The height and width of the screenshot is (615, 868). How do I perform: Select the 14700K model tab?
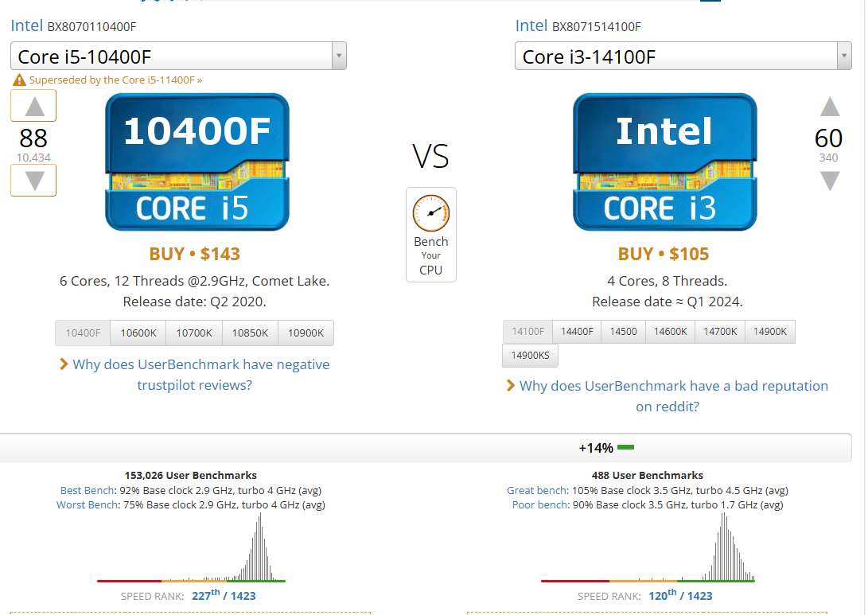click(720, 332)
